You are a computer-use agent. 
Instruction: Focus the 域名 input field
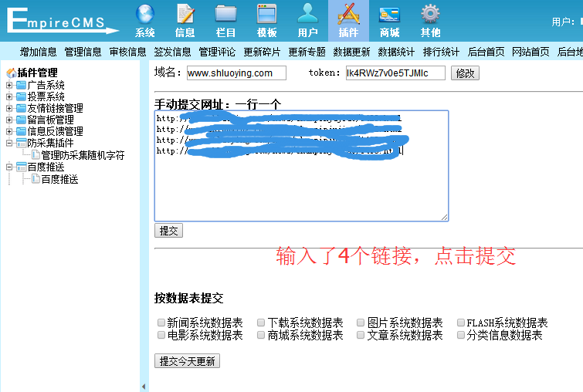coord(236,73)
